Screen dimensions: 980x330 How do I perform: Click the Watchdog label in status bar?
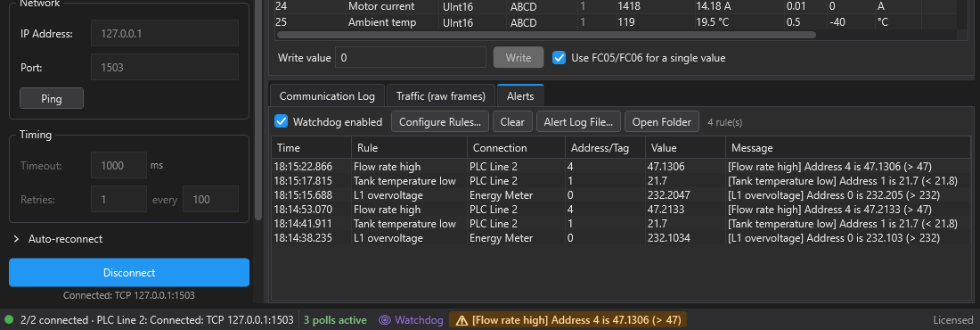419,320
